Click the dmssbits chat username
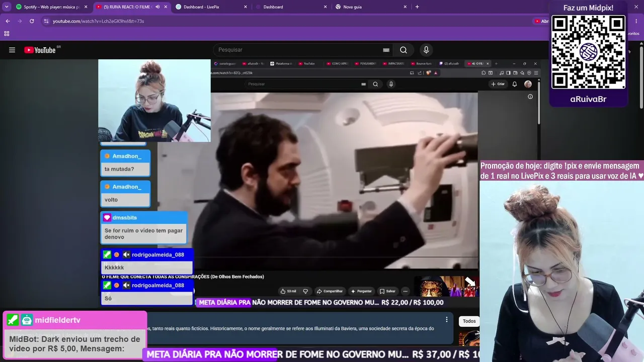This screenshot has width=644, height=362. click(125, 218)
